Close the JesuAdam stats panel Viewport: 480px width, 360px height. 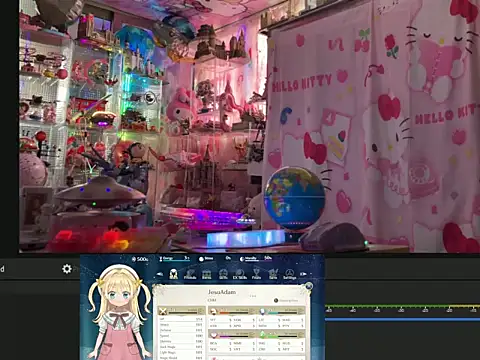309,286
